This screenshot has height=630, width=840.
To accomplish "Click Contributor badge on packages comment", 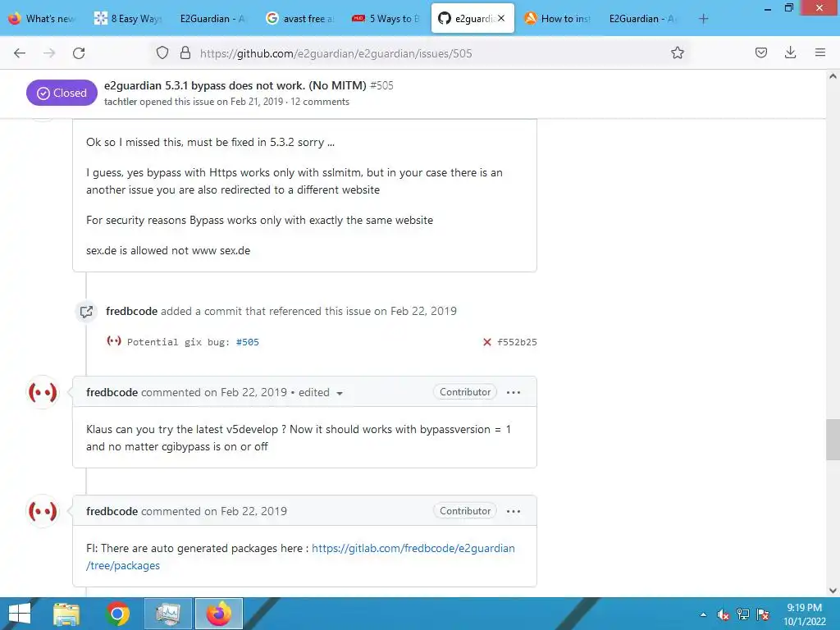I will click(465, 511).
